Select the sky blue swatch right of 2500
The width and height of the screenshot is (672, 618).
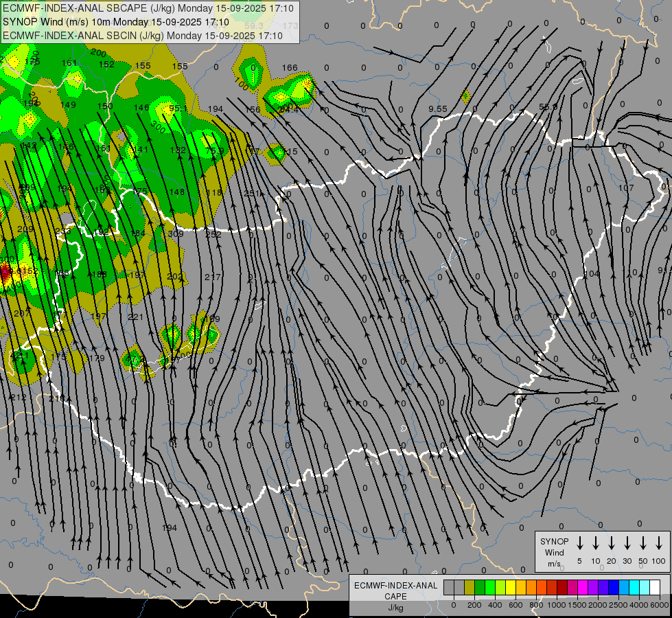[x=624, y=587]
